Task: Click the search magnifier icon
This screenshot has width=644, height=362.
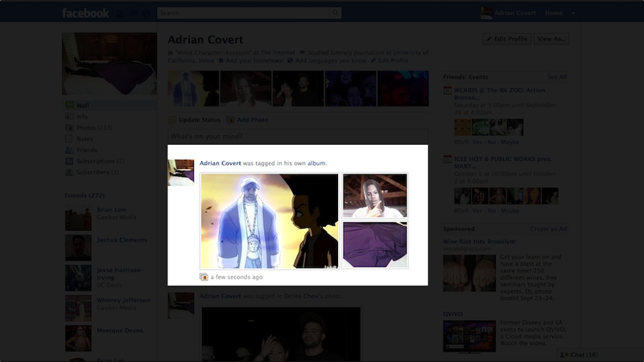Action: (335, 13)
